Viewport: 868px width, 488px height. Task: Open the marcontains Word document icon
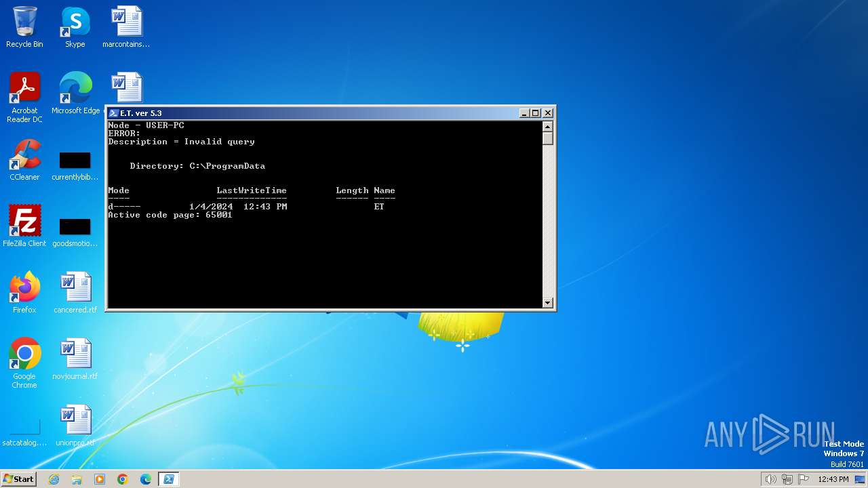126,27
